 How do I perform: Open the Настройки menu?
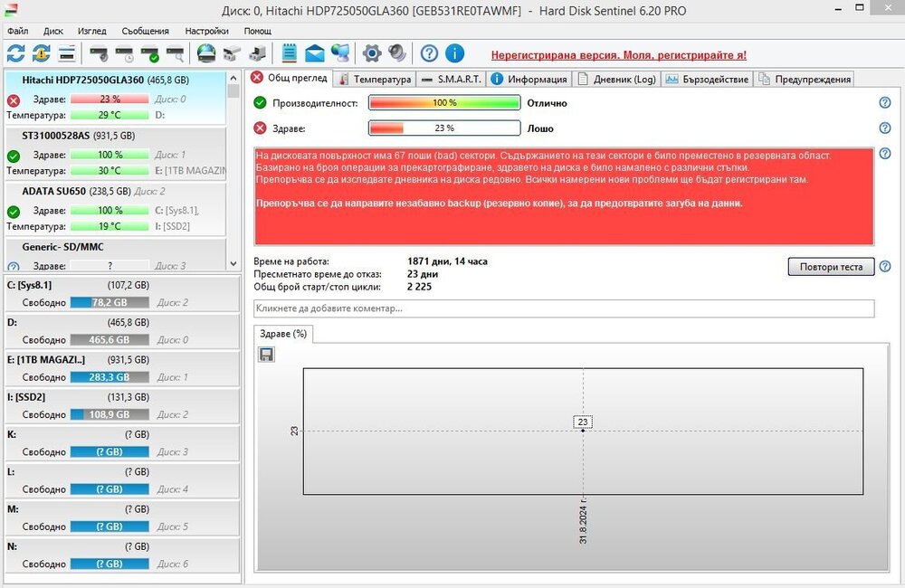pos(206,31)
